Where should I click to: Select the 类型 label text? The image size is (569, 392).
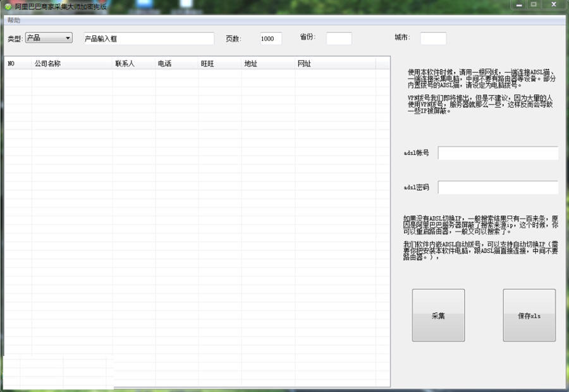pos(15,39)
